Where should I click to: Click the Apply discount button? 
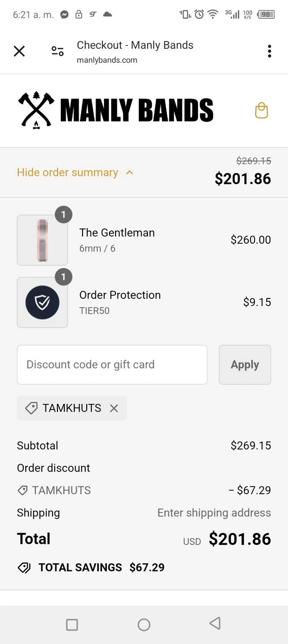(x=245, y=365)
